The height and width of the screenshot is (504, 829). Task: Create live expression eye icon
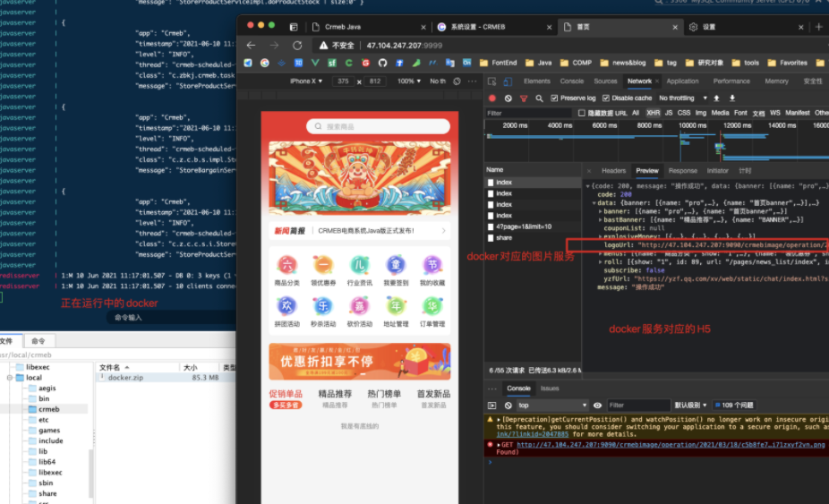597,406
